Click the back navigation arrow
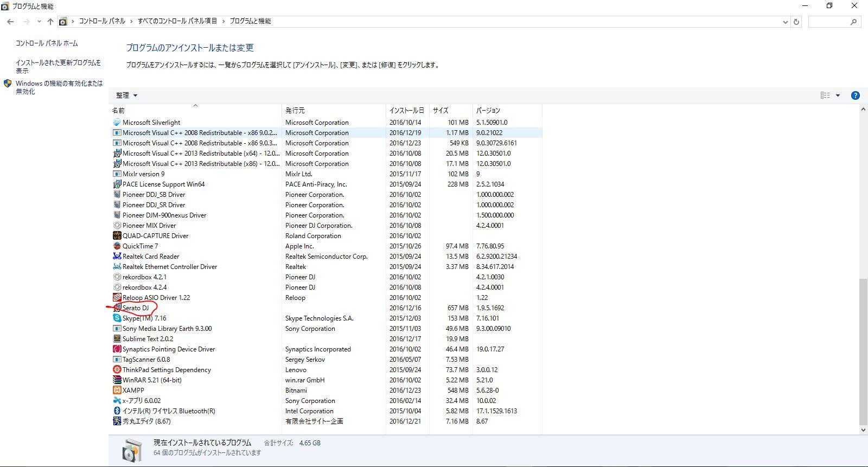Image resolution: width=868 pixels, height=467 pixels. point(10,22)
